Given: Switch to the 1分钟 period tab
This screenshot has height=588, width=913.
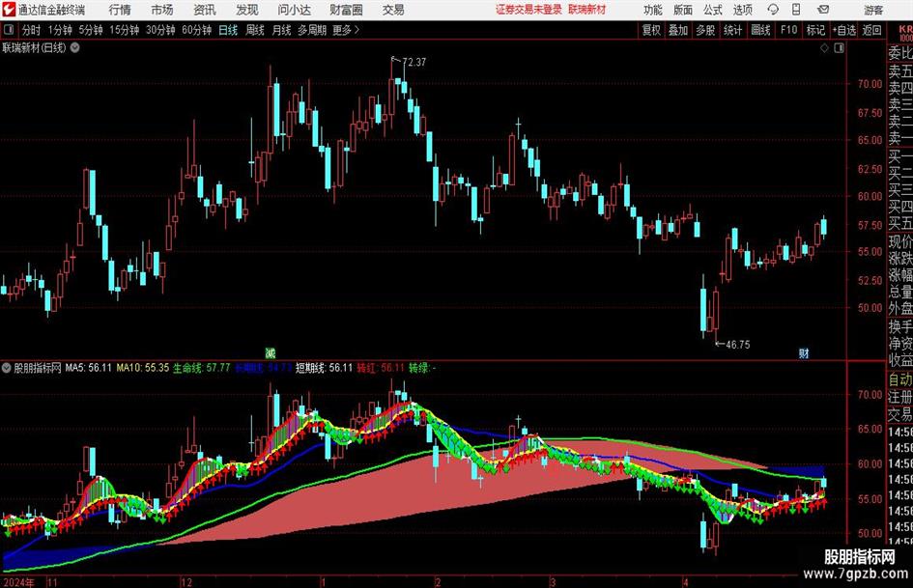Looking at the screenshot, I should click(60, 30).
